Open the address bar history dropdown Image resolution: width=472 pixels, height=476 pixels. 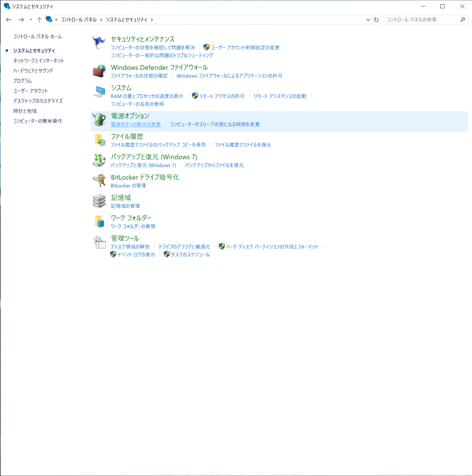tap(367, 20)
